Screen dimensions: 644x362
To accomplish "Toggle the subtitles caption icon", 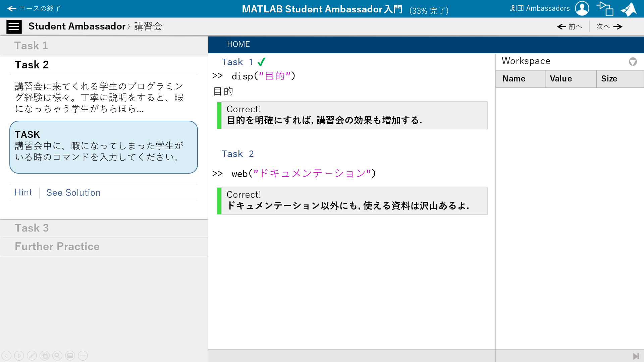I will coord(70,356).
